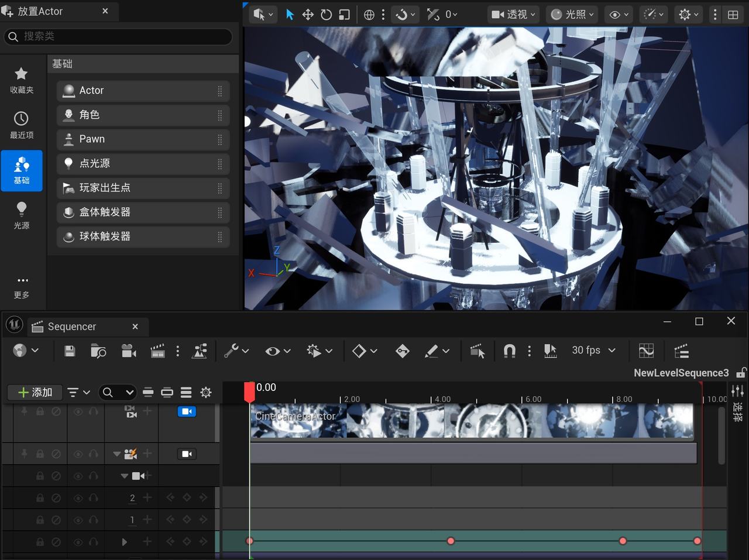Toggle world/local coordinate system globe icon
The width and height of the screenshot is (749, 560).
pyautogui.click(x=369, y=15)
